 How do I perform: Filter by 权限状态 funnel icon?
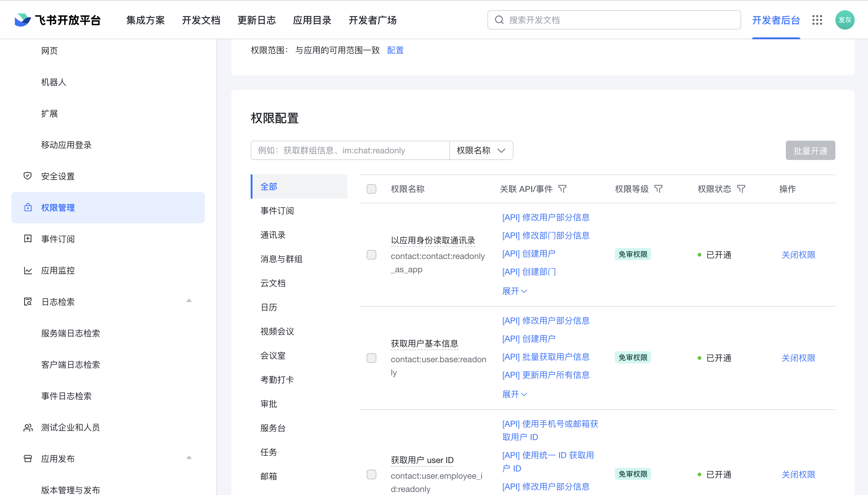741,189
